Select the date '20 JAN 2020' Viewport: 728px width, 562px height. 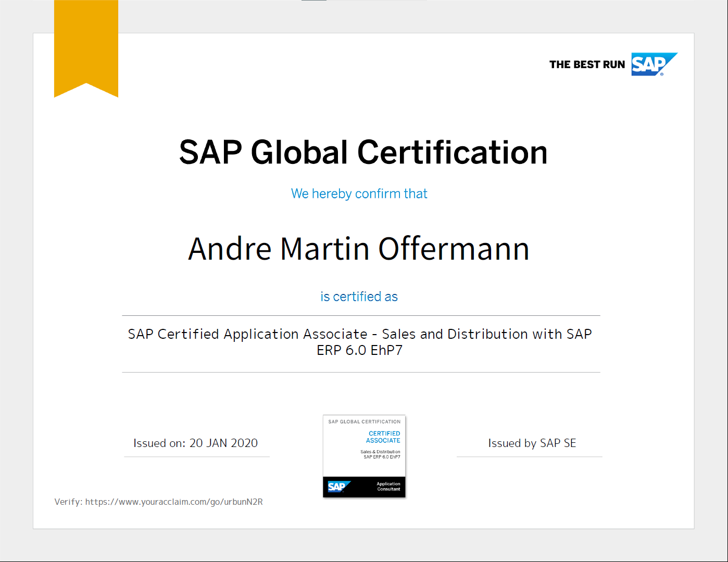click(x=223, y=443)
